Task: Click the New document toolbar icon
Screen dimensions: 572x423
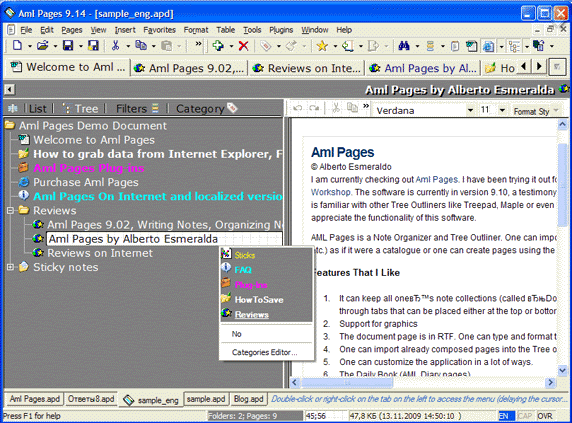Action: pos(17,46)
